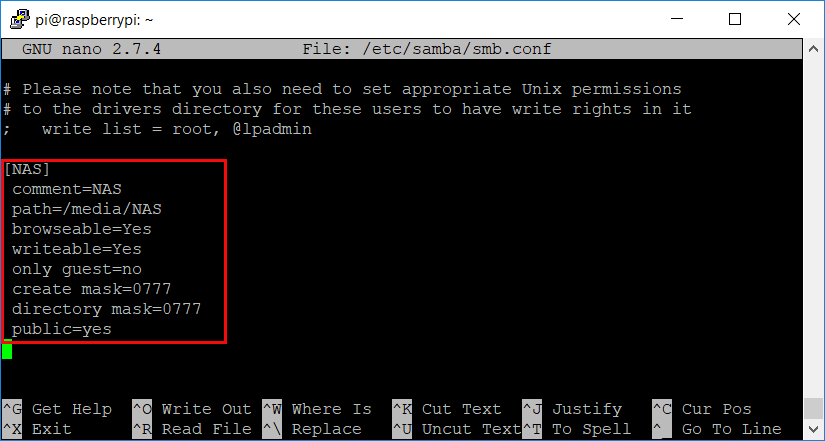Click the PuTTY icon in title bar
825x441 pixels.
(19, 19)
